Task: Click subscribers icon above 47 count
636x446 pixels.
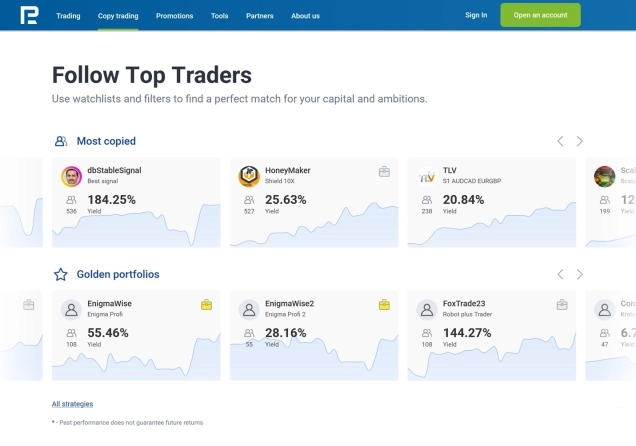Action: coord(604,333)
